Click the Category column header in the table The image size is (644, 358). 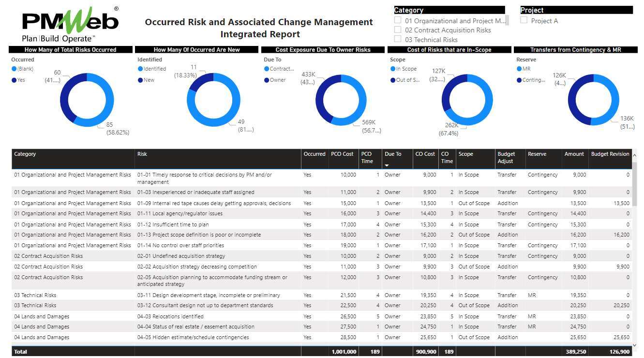coord(25,154)
